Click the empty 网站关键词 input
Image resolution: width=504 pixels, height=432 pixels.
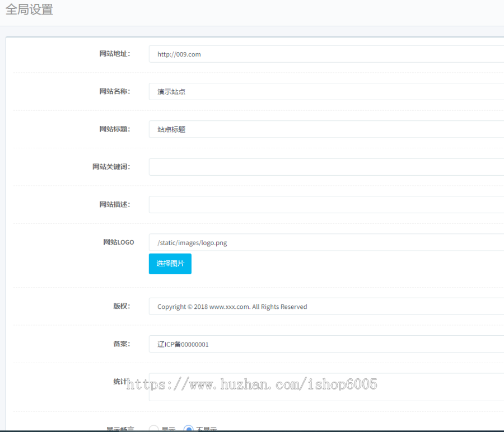[x=326, y=167]
